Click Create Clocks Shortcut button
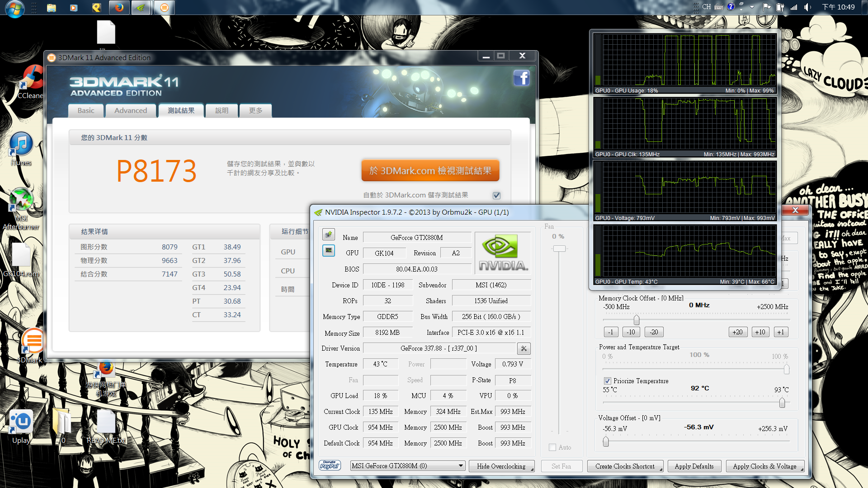 tap(625, 466)
